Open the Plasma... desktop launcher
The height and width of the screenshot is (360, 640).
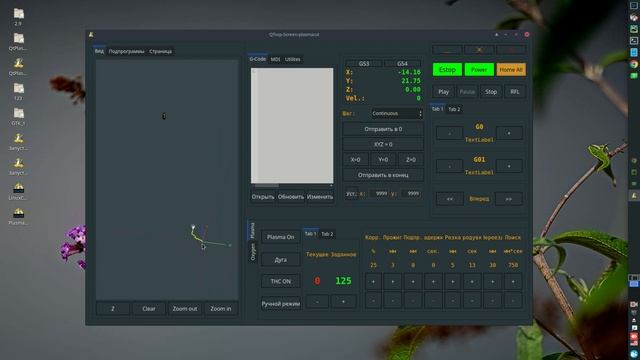(18, 216)
